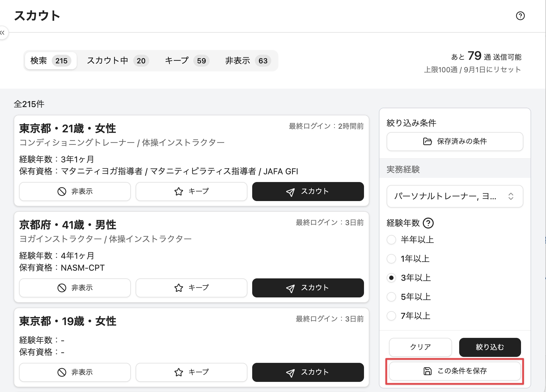Click the 全215件 result count

click(29, 104)
